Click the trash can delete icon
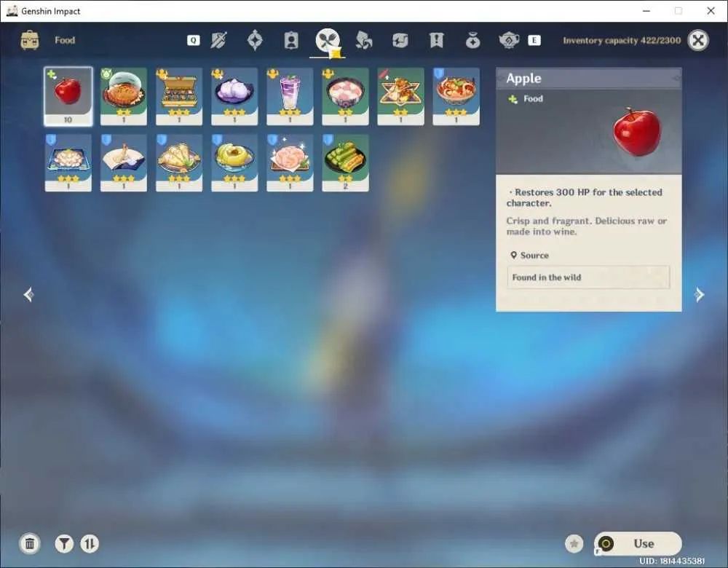The height and width of the screenshot is (568, 728). 30,543
